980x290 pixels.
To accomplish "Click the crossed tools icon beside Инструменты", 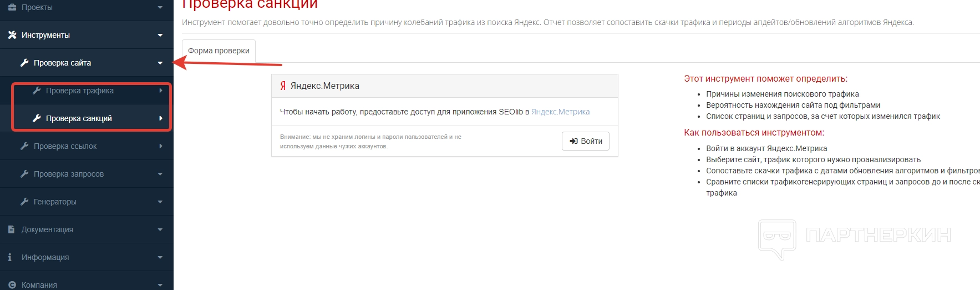I will (12, 35).
